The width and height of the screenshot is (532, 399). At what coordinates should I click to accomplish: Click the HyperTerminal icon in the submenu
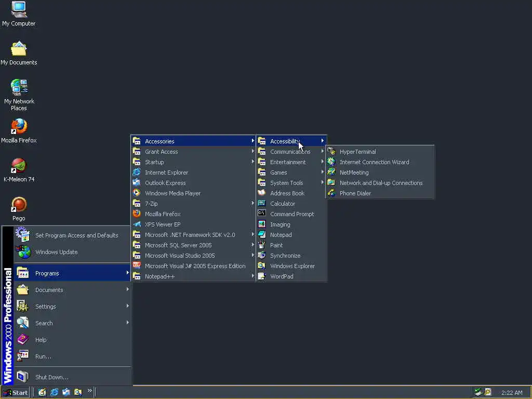pyautogui.click(x=331, y=151)
